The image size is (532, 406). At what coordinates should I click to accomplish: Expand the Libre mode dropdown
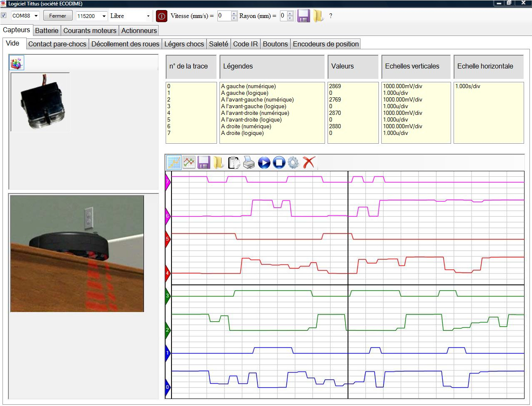[x=148, y=16]
